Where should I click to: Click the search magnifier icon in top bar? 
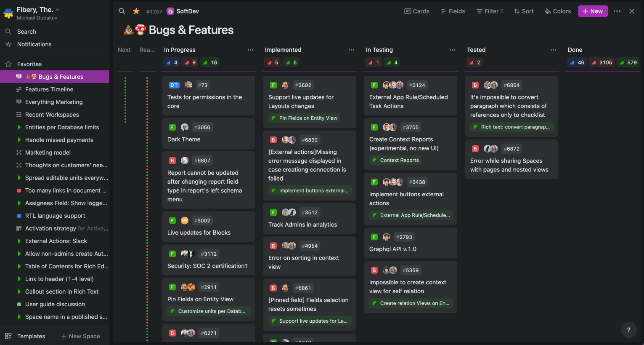(122, 11)
